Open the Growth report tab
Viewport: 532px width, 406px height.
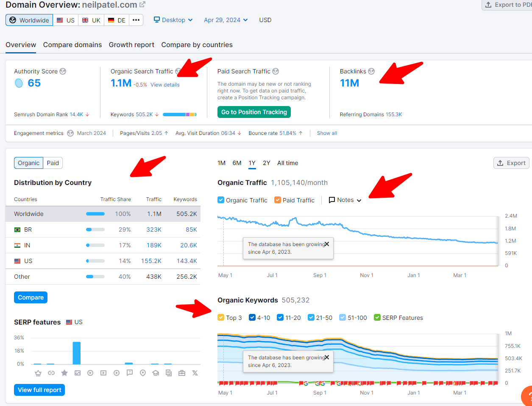pos(131,45)
